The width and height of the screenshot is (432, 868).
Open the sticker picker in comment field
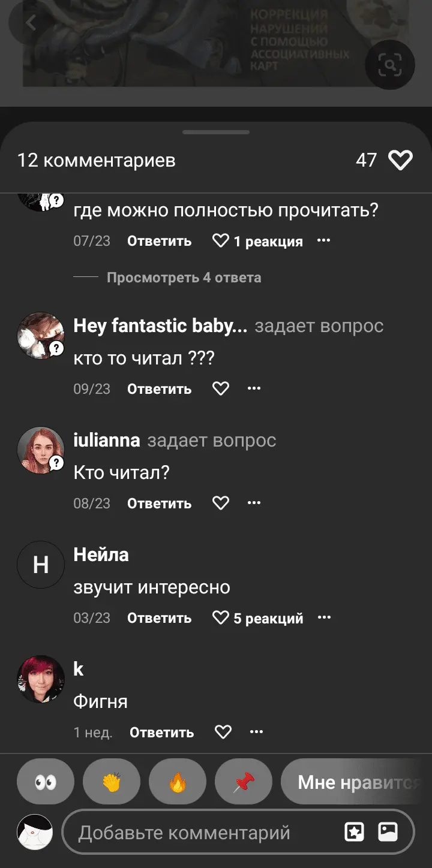(354, 832)
